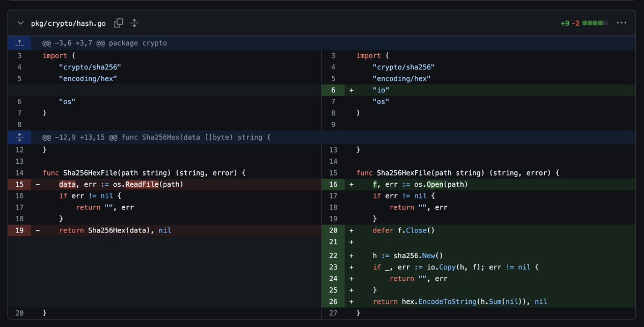644x327 pixels.
Task: Click added line number 23 beside io.Copy
Action: [333, 267]
